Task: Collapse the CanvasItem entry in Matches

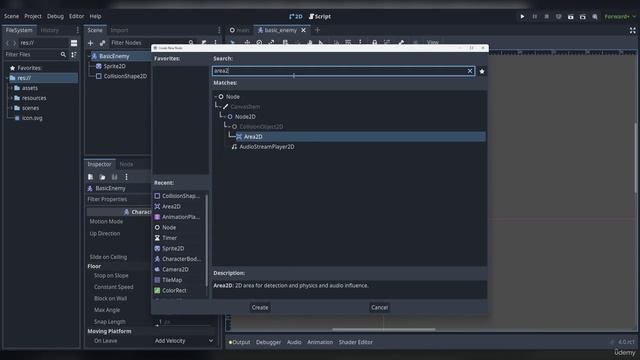Action: [220, 107]
